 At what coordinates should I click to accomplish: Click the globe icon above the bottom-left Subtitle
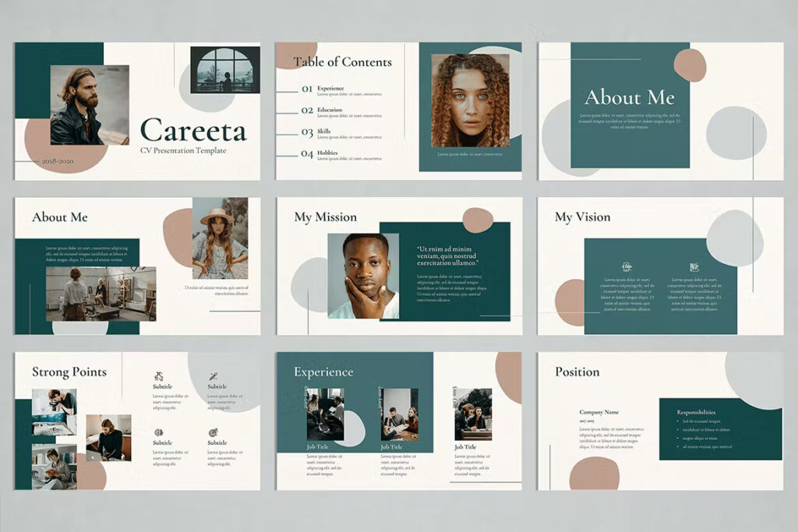point(158,432)
